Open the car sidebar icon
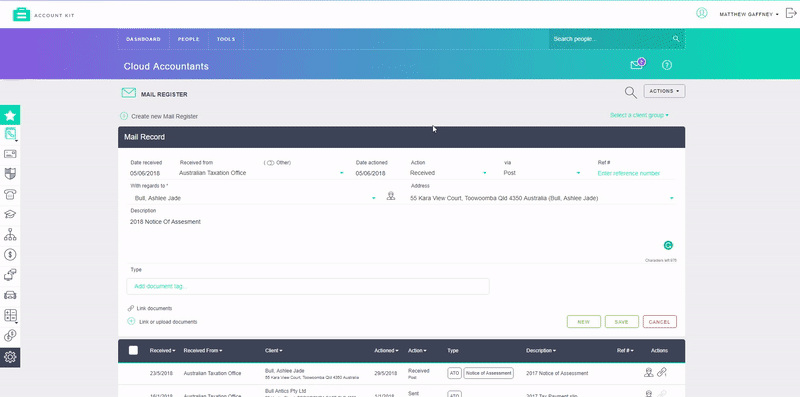Viewport: 800px width, 397px height. coord(10,295)
